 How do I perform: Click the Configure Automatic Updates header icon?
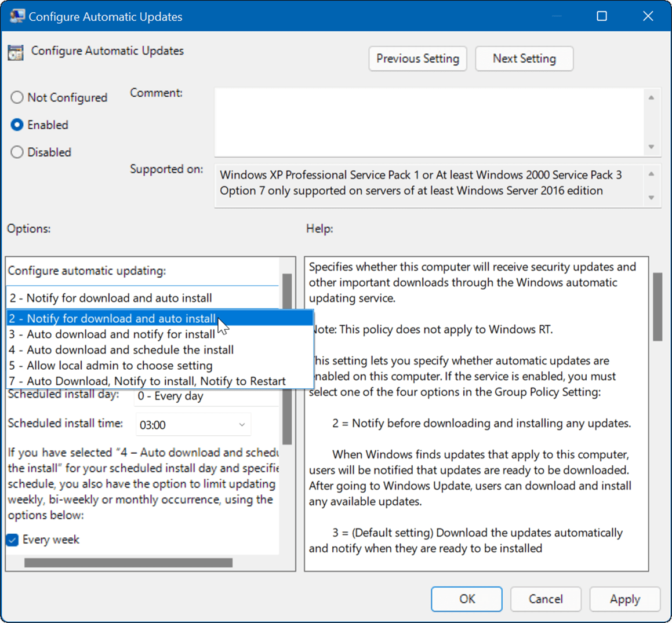15,52
